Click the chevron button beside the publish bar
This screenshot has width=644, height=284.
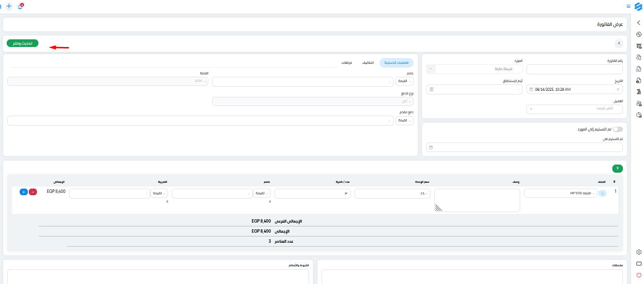pos(619,43)
